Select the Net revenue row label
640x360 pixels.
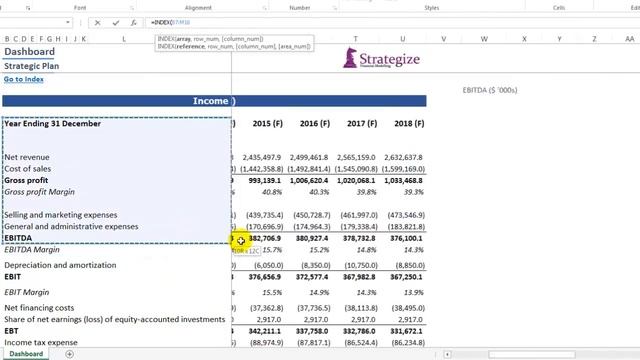coord(27,157)
